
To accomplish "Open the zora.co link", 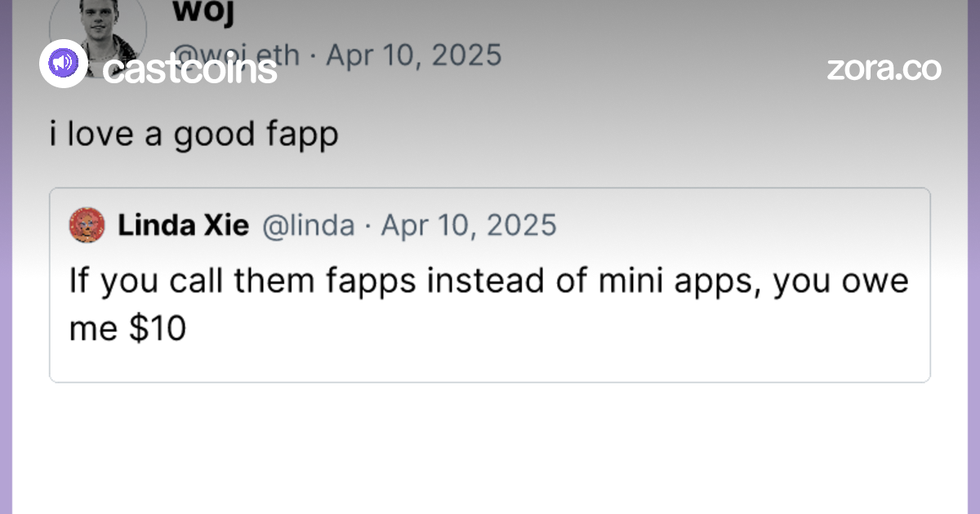I will tap(884, 69).
